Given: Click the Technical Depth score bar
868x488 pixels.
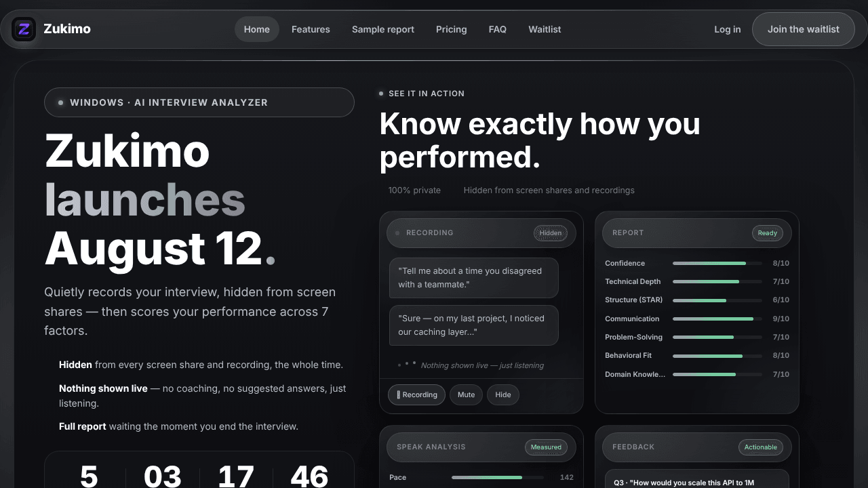Looking at the screenshot, I should (717, 281).
